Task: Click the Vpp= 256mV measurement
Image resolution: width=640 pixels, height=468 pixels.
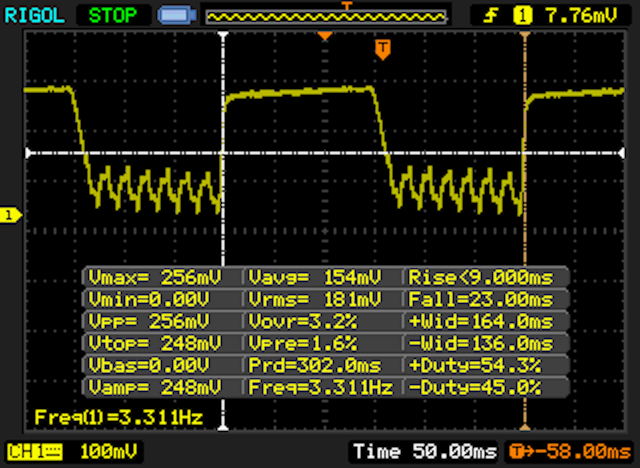Action: [x=149, y=322]
